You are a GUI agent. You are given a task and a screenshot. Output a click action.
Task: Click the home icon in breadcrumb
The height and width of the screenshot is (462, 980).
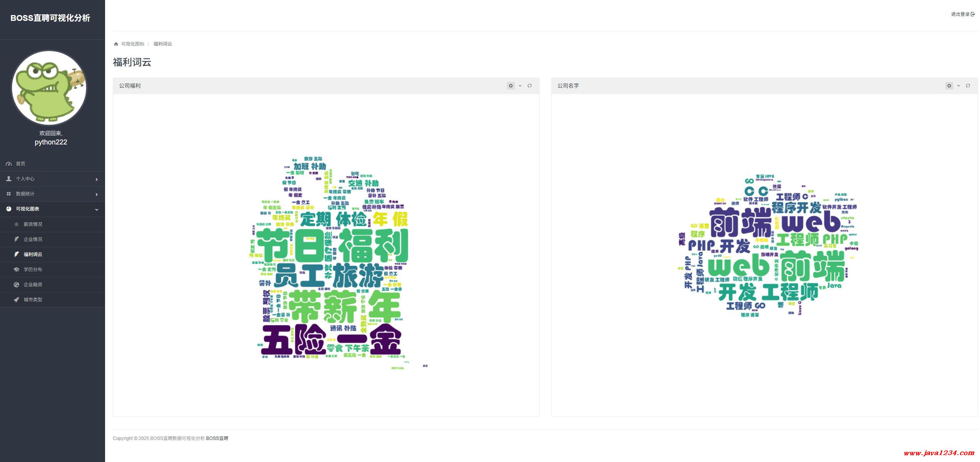coord(116,44)
